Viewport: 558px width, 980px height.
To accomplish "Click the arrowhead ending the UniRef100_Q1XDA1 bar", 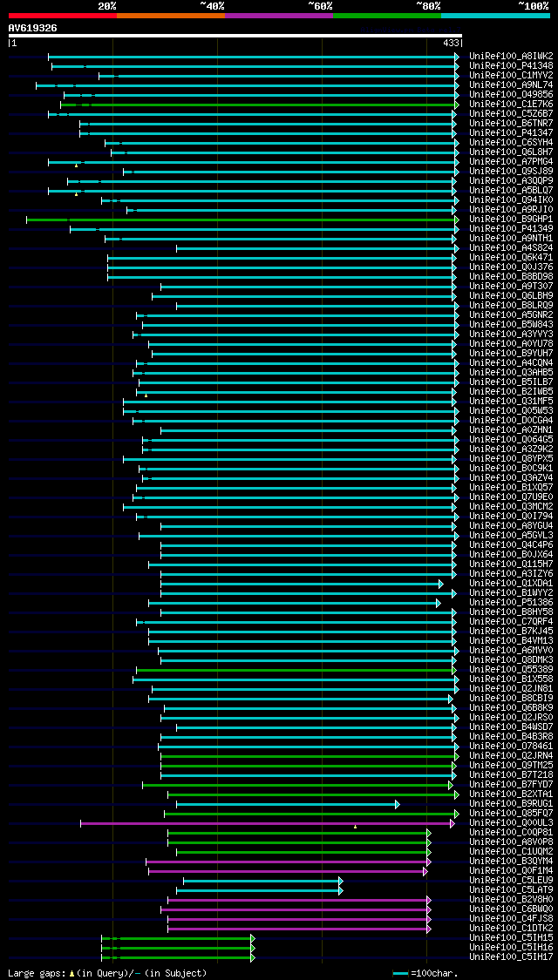I will (x=441, y=584).
